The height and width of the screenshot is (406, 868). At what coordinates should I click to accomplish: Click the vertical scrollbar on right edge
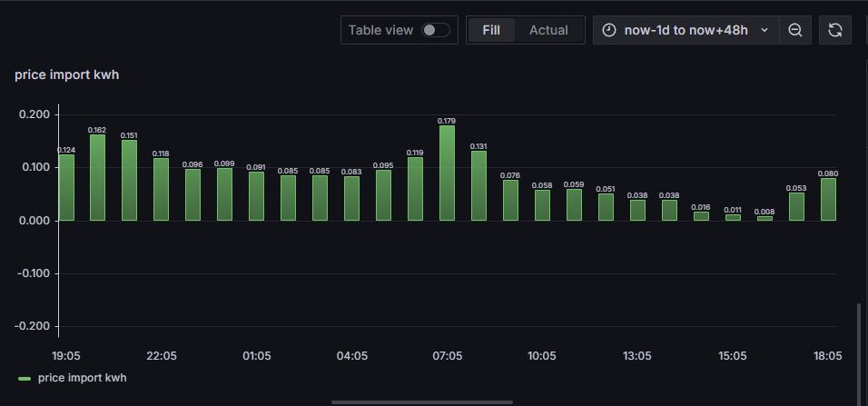point(859,352)
